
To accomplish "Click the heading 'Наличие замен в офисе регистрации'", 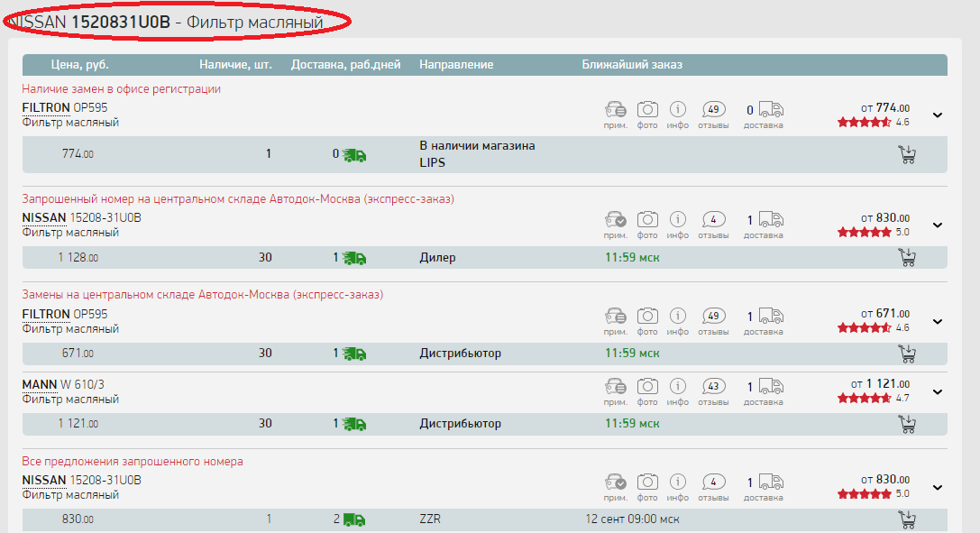I will (x=121, y=88).
